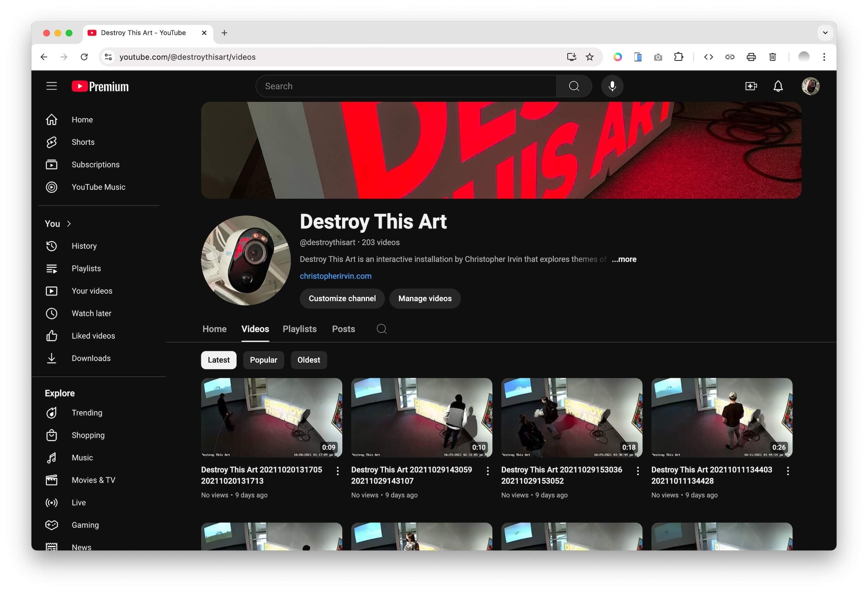The width and height of the screenshot is (868, 592).
Task: Start voice search with microphone
Action: 612,86
